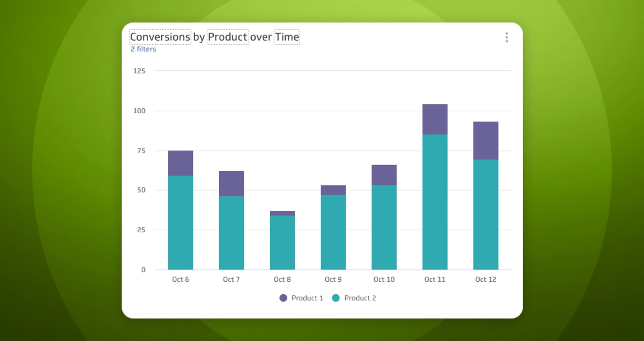This screenshot has height=341, width=644.
Task: Click the 0 y-axis value
Action: pos(144,270)
